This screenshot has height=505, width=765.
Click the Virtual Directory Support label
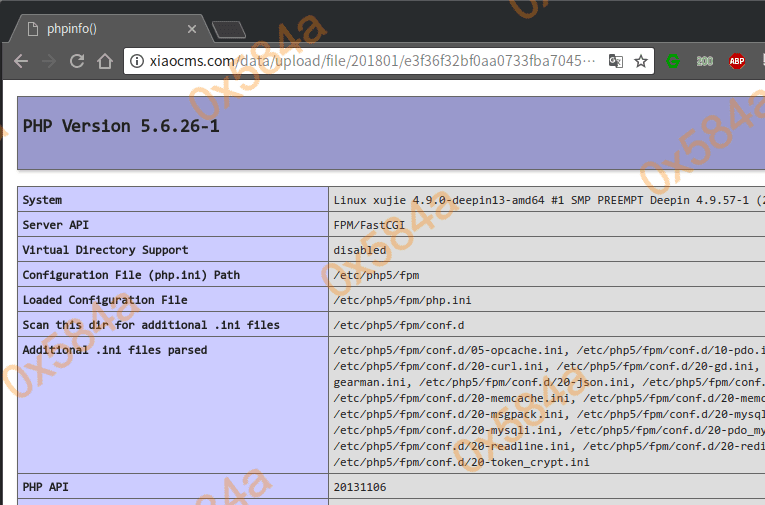pyautogui.click(x=105, y=250)
